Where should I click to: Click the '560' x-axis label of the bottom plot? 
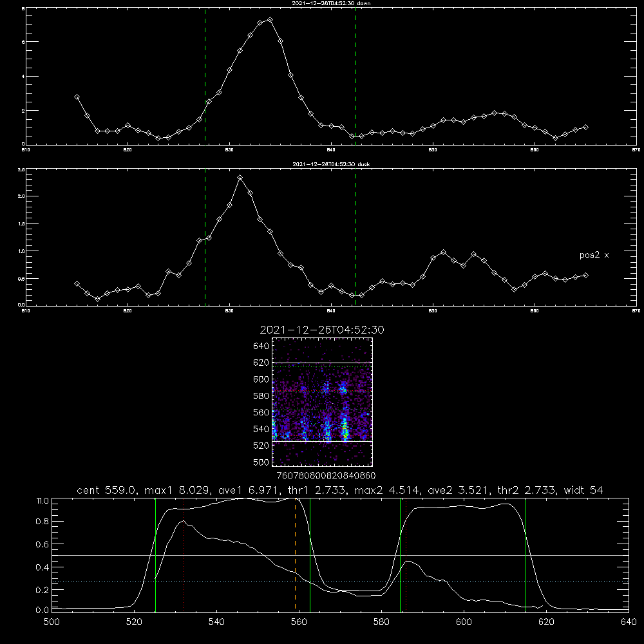[x=299, y=622]
